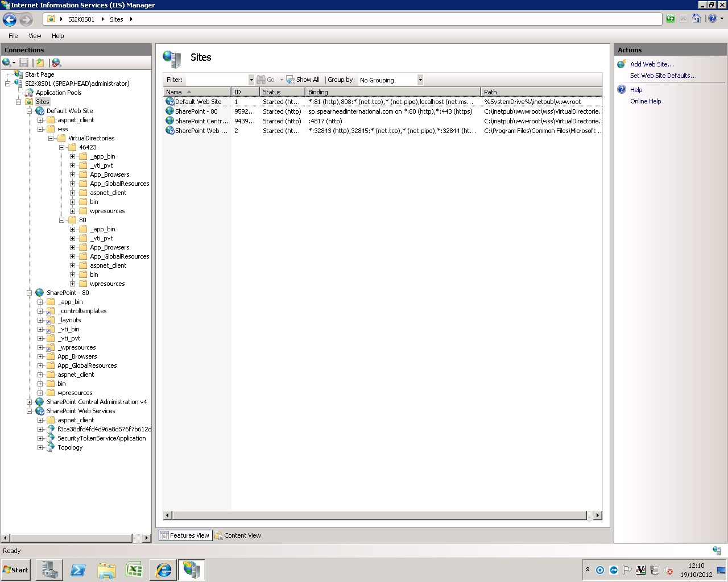Click the network status icon in system tray

655,569
